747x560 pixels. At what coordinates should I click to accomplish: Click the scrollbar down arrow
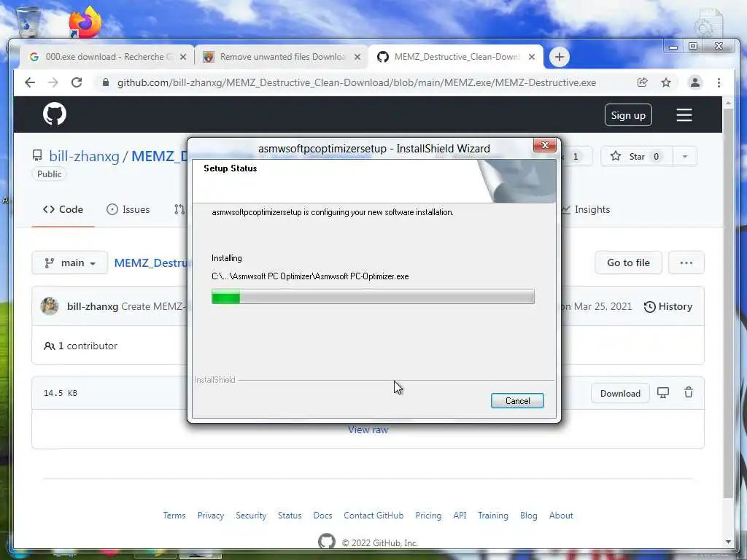click(728, 542)
